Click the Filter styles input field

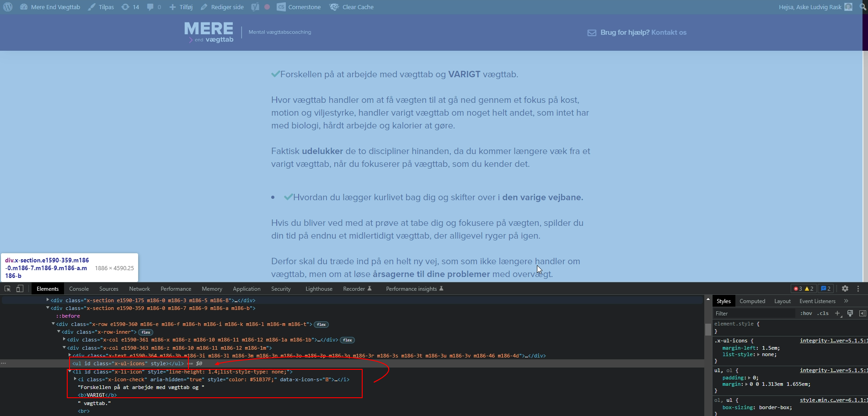[754, 313]
